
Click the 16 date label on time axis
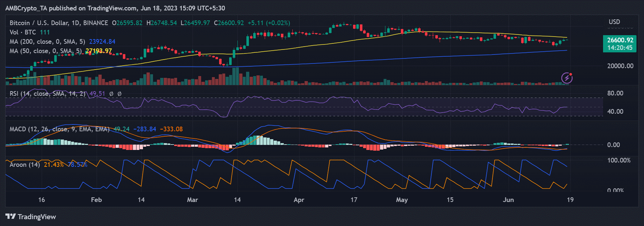[42, 200]
